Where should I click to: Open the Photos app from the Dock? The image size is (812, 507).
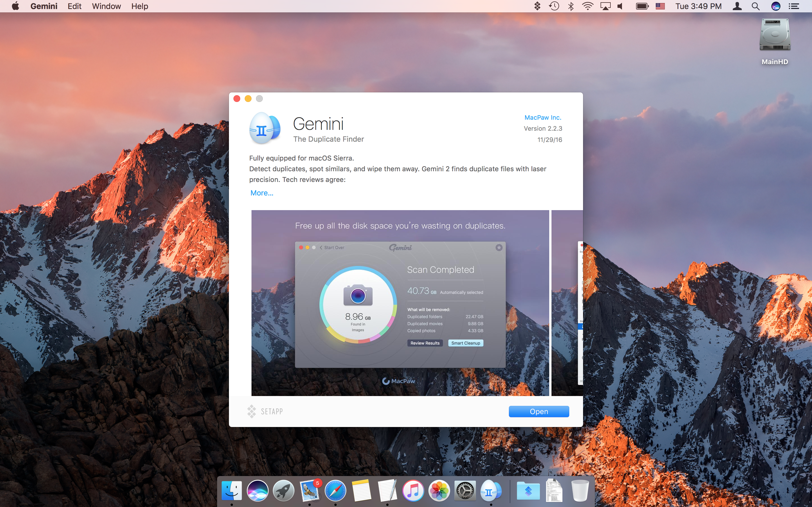coord(439,491)
